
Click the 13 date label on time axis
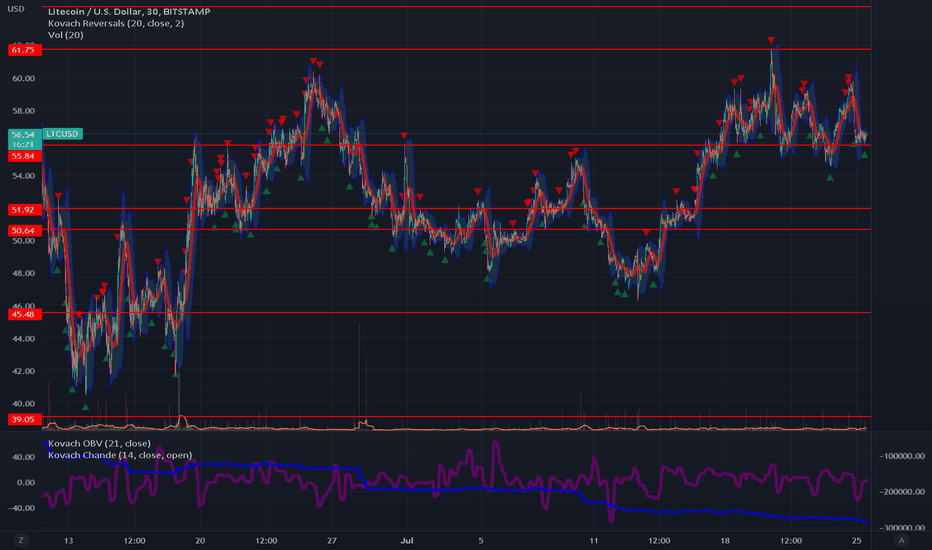click(x=68, y=540)
